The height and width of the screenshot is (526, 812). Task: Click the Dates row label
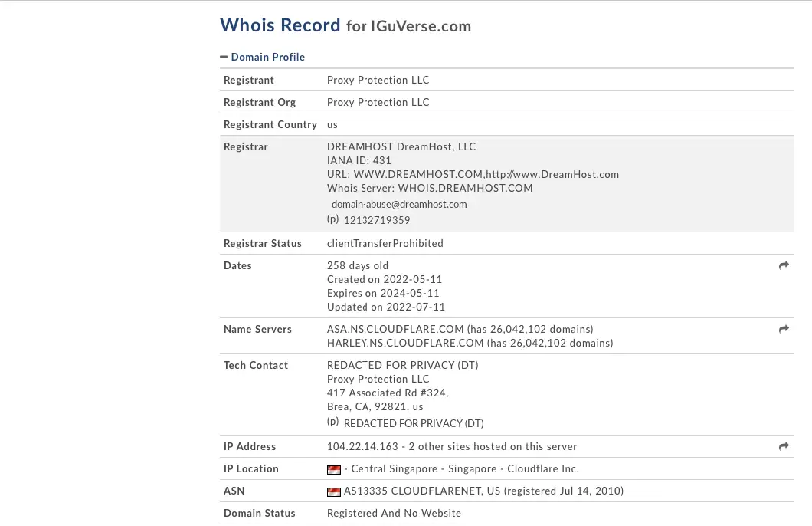[237, 265]
